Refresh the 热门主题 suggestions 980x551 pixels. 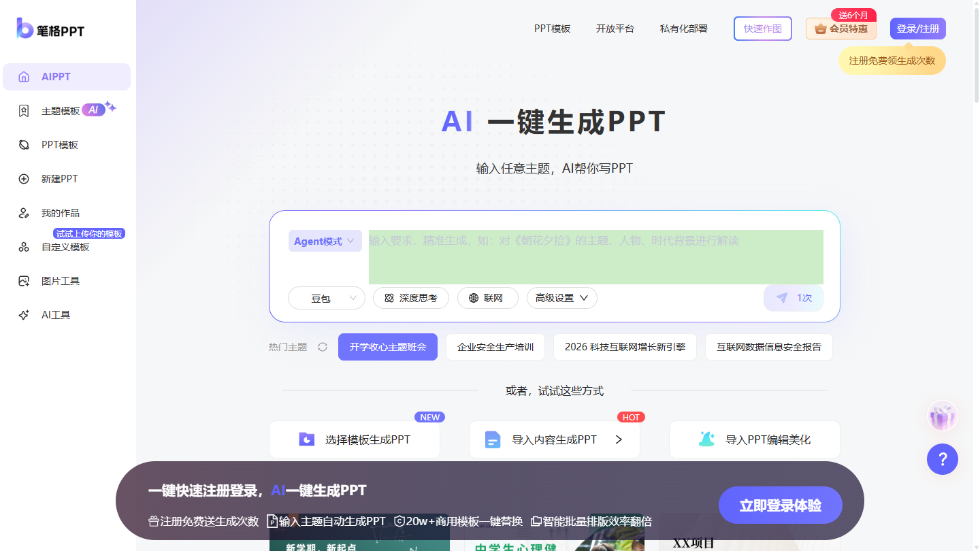pos(323,347)
